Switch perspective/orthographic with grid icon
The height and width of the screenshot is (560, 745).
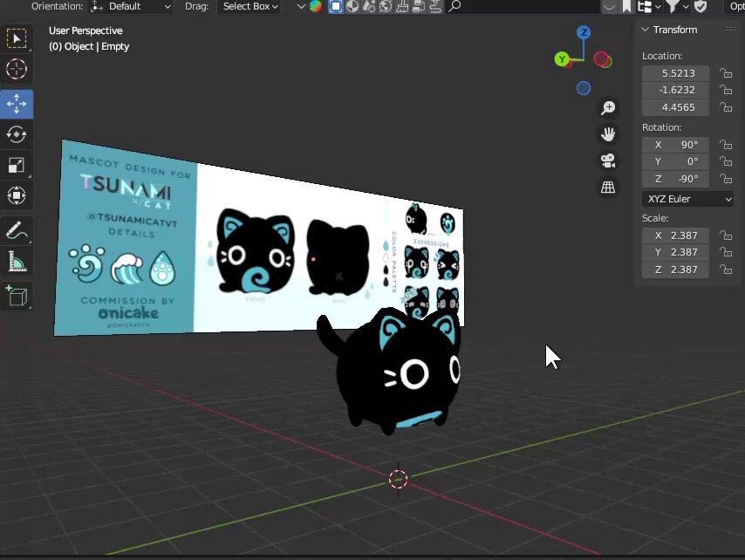pyautogui.click(x=608, y=188)
